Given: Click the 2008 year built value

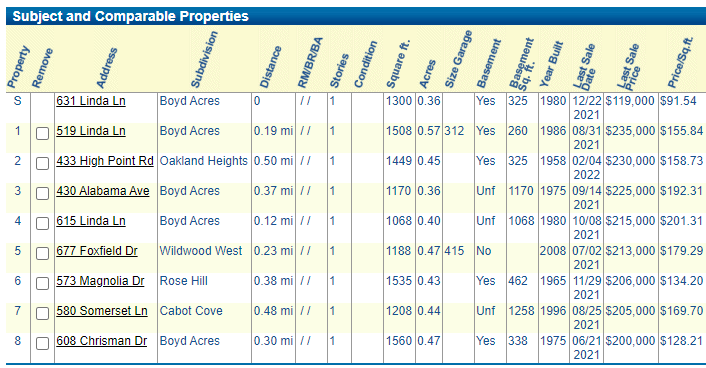Looking at the screenshot, I should coord(553,250).
